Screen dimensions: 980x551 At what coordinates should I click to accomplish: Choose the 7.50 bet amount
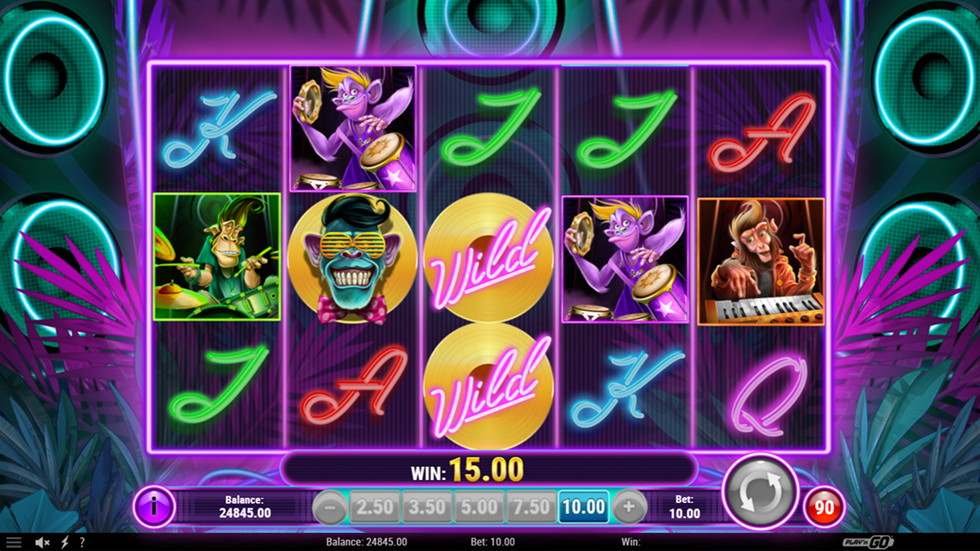coord(531,507)
